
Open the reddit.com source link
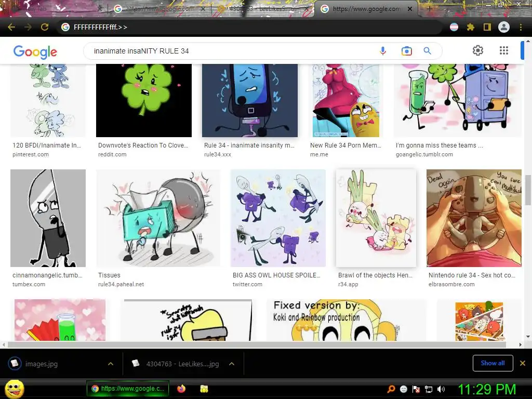point(112,154)
